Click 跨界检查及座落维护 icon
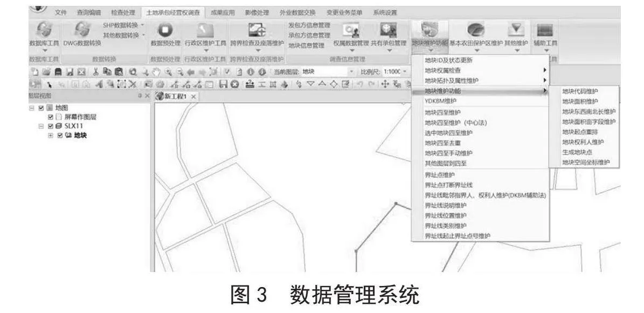This screenshot has height=313, width=644. [x=258, y=30]
